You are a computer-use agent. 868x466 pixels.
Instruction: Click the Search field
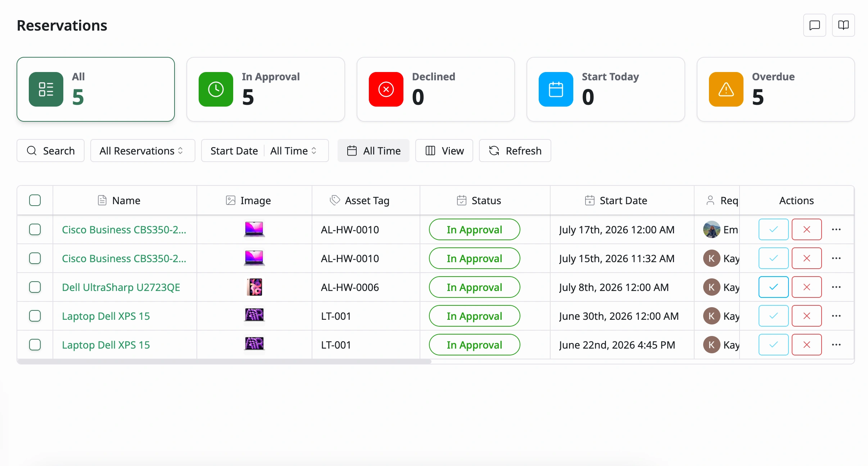(50, 151)
